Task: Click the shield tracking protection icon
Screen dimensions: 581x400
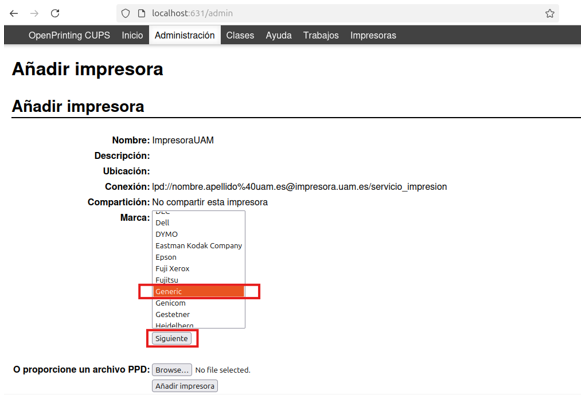Action: click(x=126, y=14)
